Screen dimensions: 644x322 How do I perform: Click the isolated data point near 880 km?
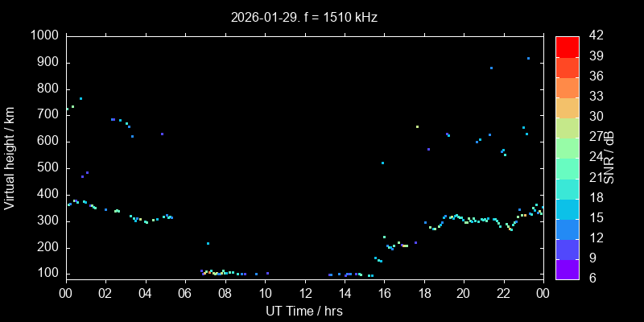coord(491,68)
